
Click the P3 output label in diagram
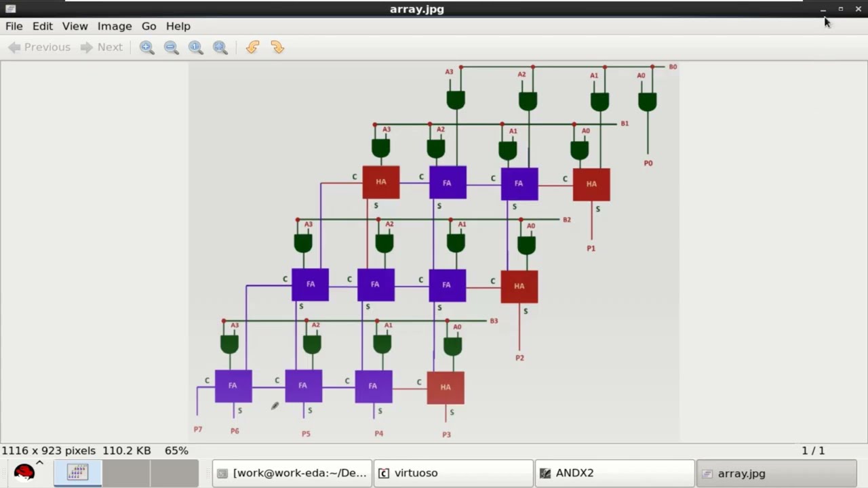446,434
